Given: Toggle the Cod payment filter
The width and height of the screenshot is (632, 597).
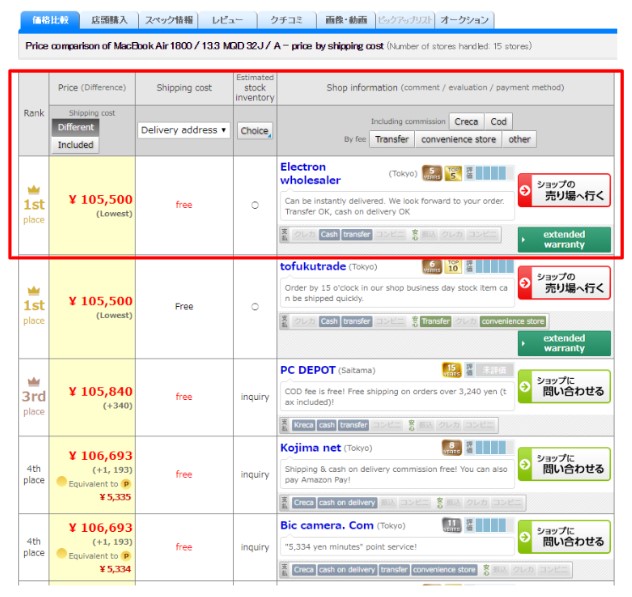Looking at the screenshot, I should pos(499,121).
